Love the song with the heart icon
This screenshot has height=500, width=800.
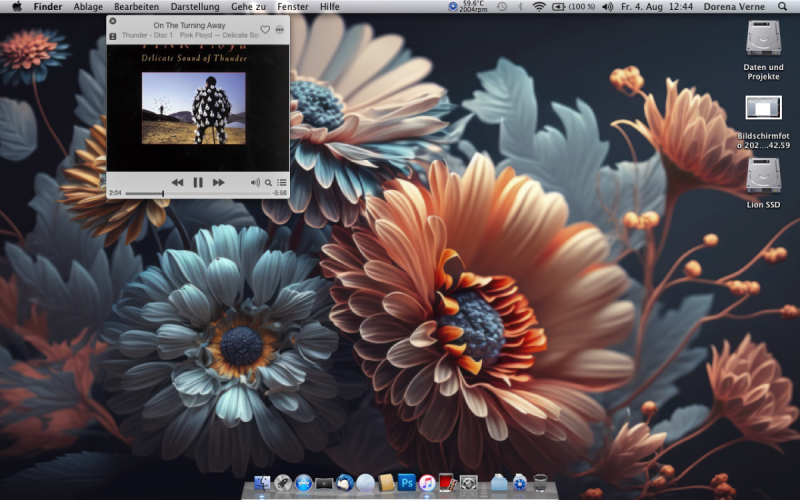click(265, 30)
